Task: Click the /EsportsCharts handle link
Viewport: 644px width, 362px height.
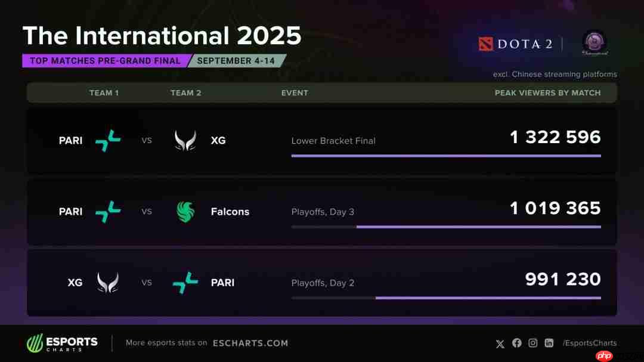Action: click(589, 343)
